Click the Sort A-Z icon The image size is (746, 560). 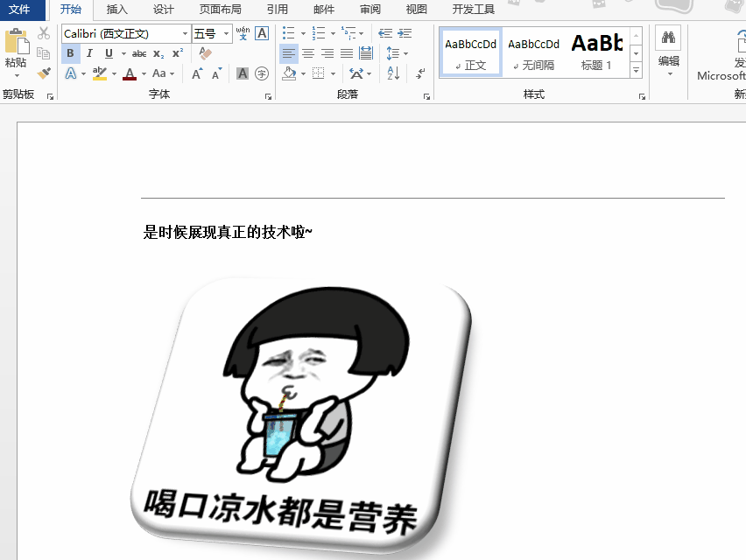393,73
